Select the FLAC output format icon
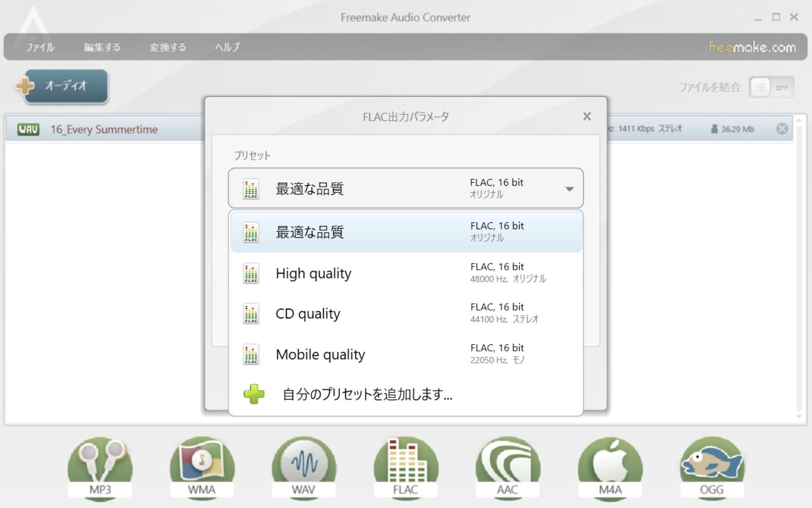This screenshot has width=812, height=508. click(405, 466)
